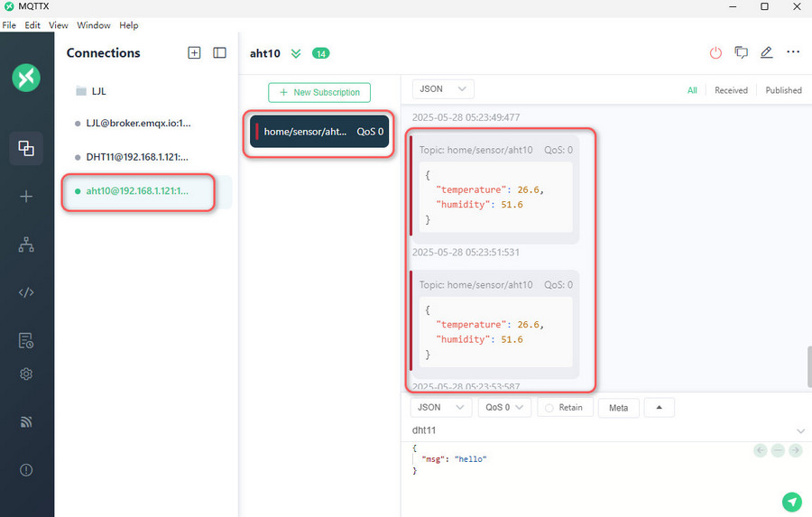Toggle the connections layout panel icon
The image size is (812, 517).
coord(219,53)
